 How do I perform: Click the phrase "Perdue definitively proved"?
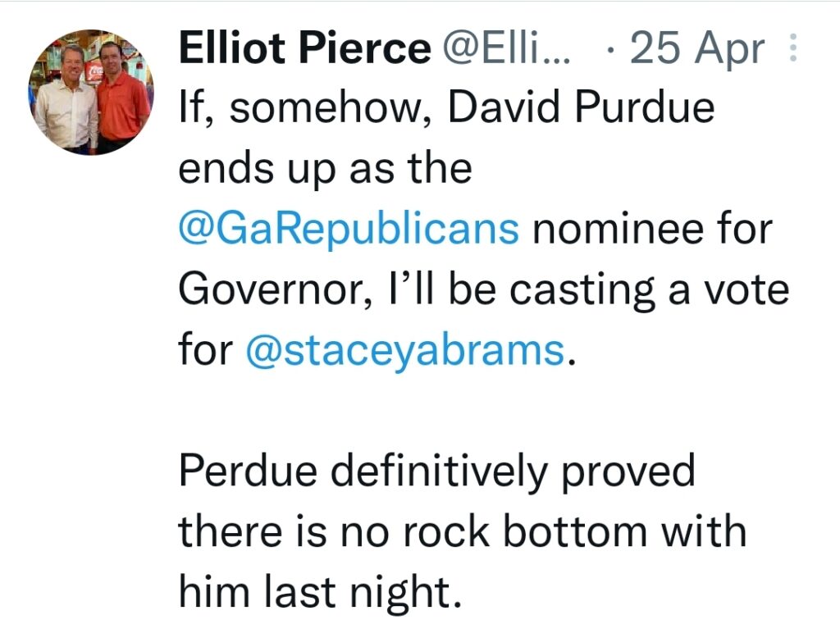point(436,470)
